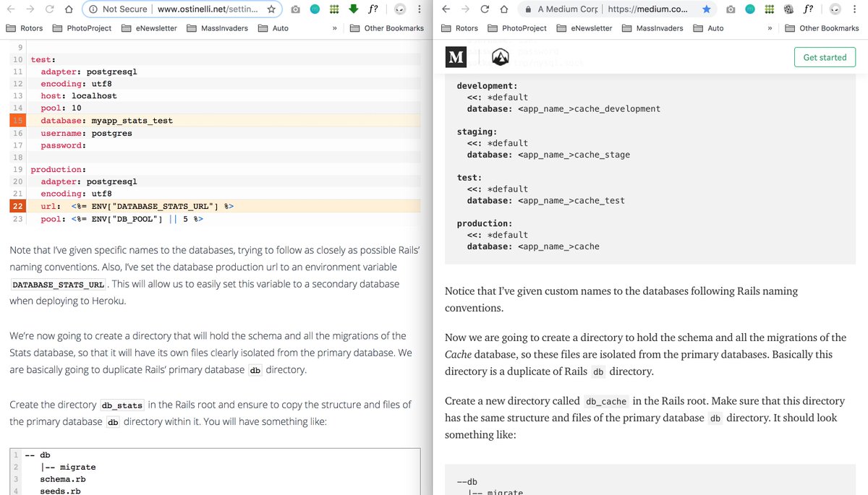
Task: Click camera extension in Medium window
Action: pyautogui.click(x=731, y=9)
